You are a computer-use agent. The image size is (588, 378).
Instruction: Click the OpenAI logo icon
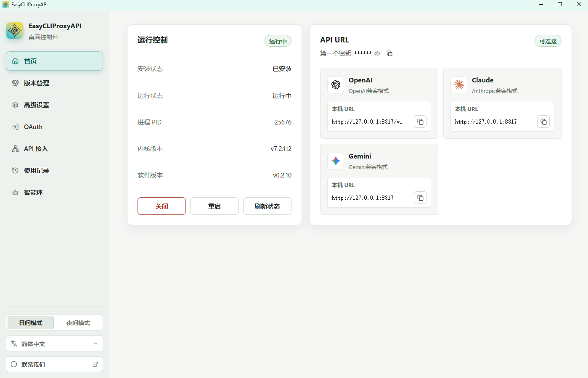point(336,85)
